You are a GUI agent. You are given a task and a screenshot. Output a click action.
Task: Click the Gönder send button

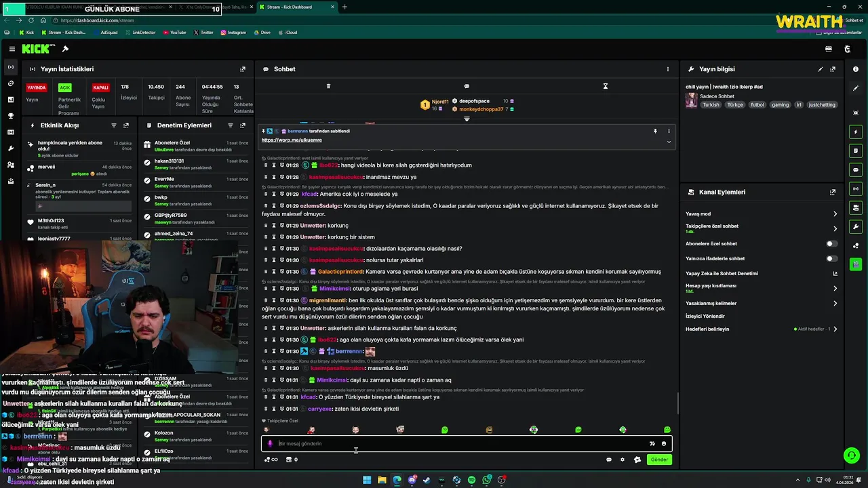659,460
